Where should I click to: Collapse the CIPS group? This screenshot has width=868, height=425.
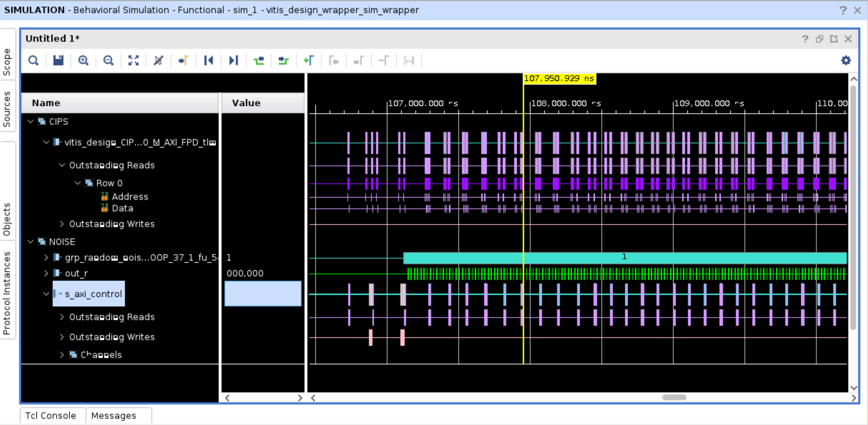(x=31, y=122)
